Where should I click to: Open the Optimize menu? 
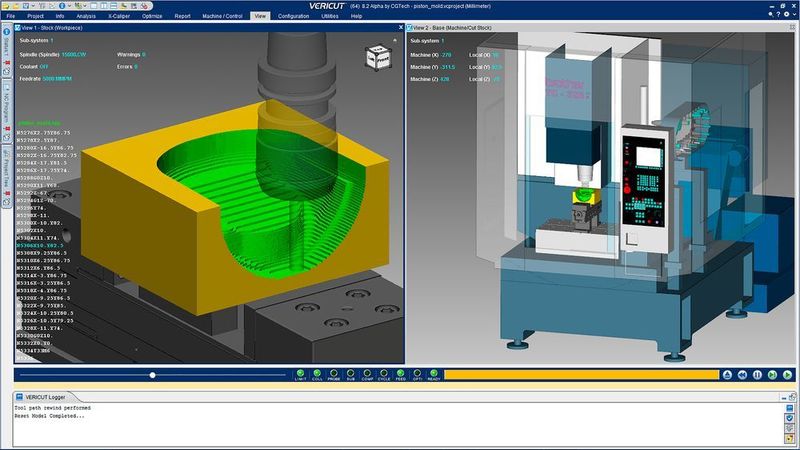[152, 16]
